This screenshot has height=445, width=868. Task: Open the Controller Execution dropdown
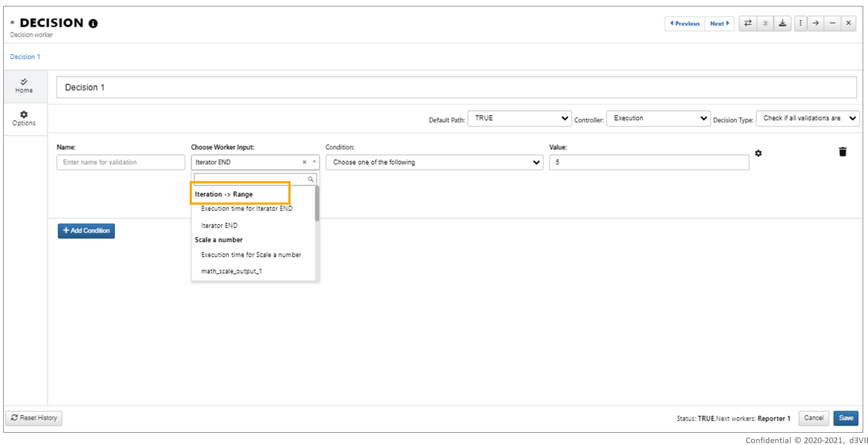658,118
